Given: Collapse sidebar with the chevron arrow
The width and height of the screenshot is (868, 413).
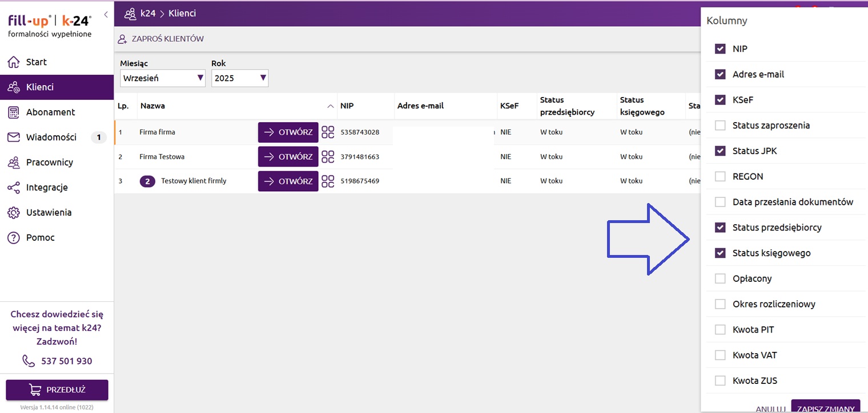Looking at the screenshot, I should pos(106,15).
